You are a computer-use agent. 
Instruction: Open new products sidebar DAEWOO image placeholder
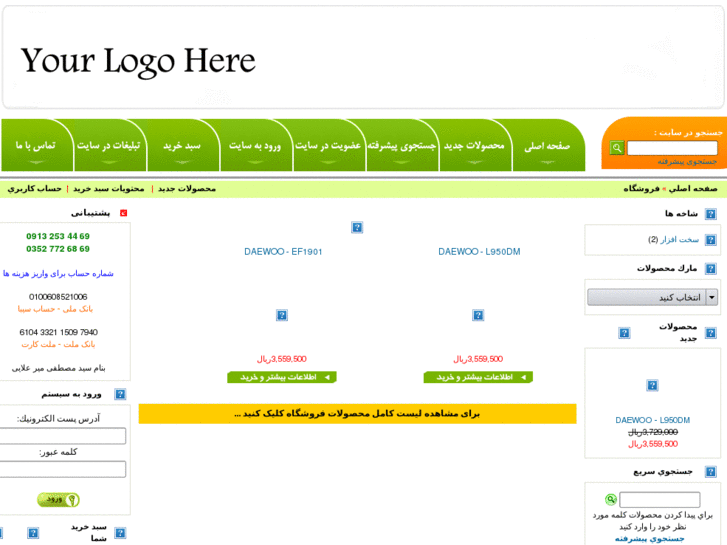652,385
